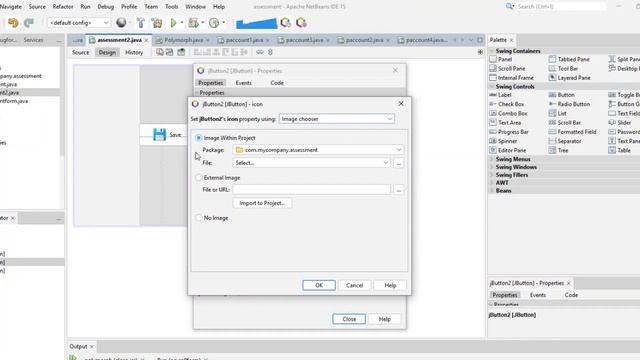Screen dimensions: 640x360
Task: Click the browse button next to File or URL
Action: [x=399, y=190]
